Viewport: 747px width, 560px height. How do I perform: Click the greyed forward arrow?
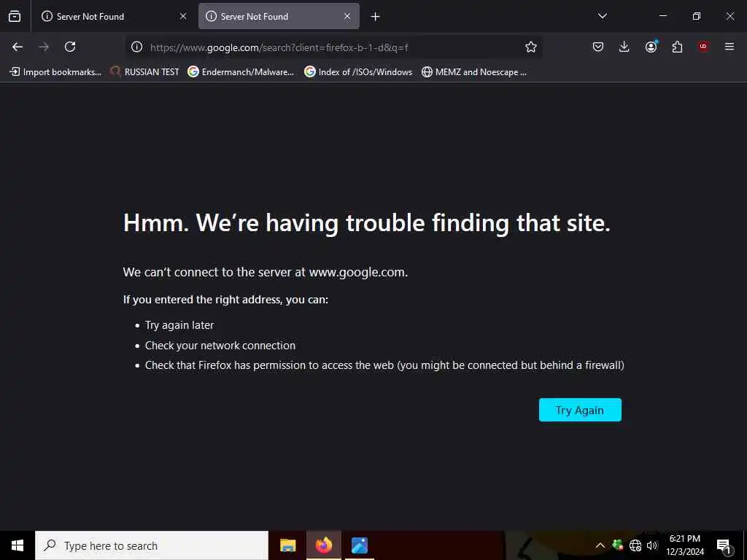point(44,47)
